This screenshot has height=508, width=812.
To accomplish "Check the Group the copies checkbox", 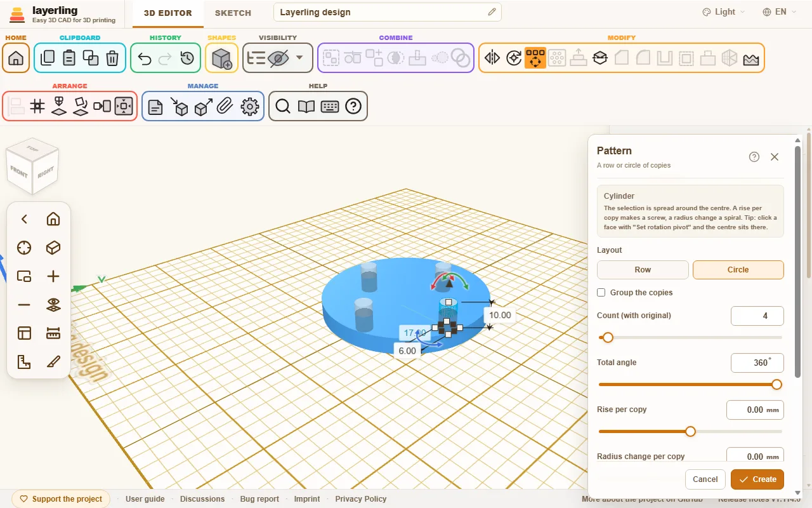I will coord(601,293).
